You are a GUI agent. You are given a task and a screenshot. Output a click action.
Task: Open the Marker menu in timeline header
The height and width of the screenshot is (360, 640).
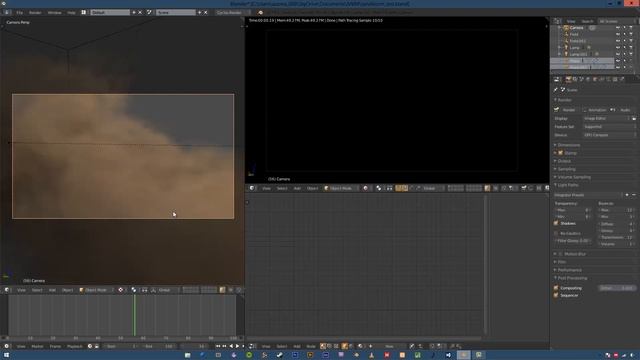point(37,346)
